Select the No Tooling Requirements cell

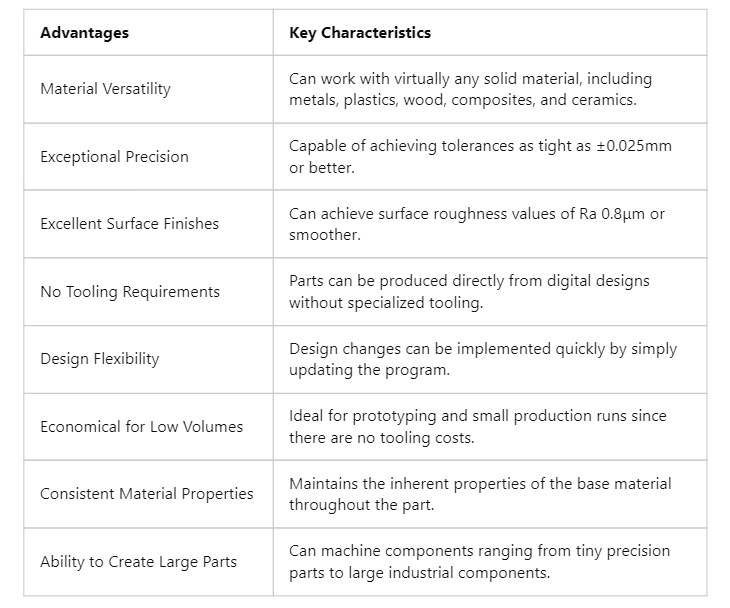coord(129,292)
